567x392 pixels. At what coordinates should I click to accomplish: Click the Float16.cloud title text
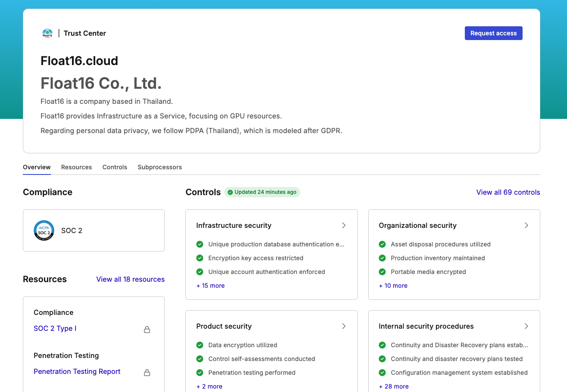point(79,61)
